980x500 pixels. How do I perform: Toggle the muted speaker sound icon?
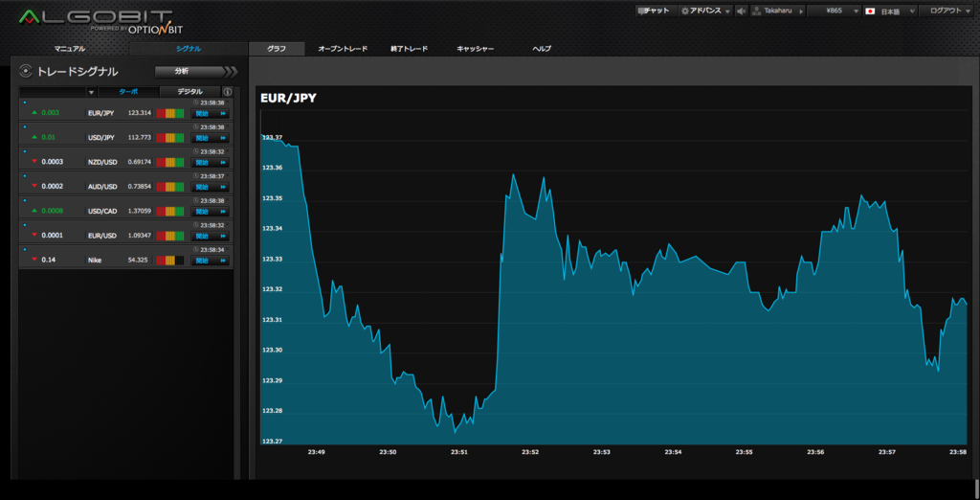(x=742, y=11)
